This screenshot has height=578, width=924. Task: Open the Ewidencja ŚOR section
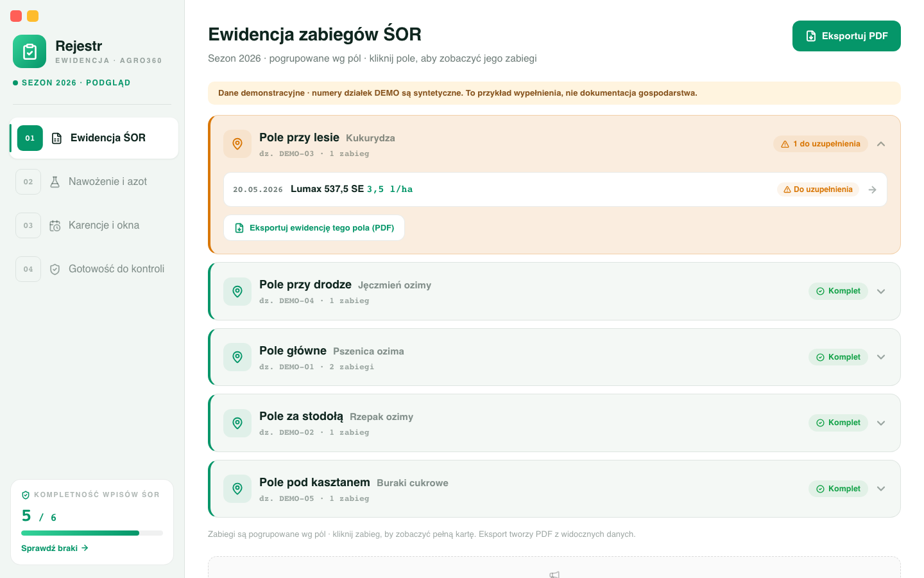(94, 138)
